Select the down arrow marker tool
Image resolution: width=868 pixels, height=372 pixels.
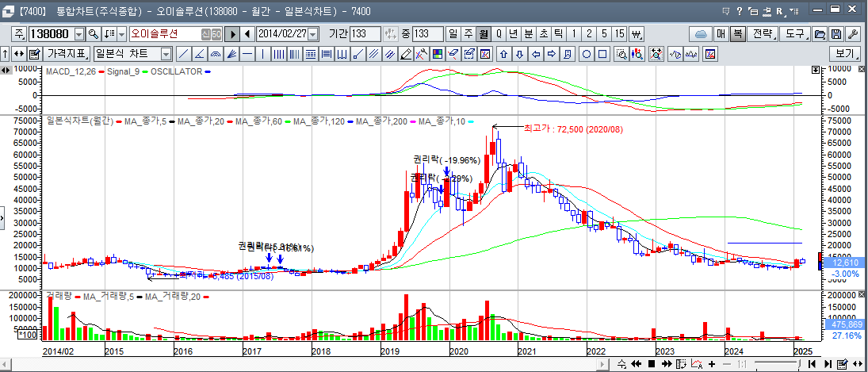click(x=519, y=54)
